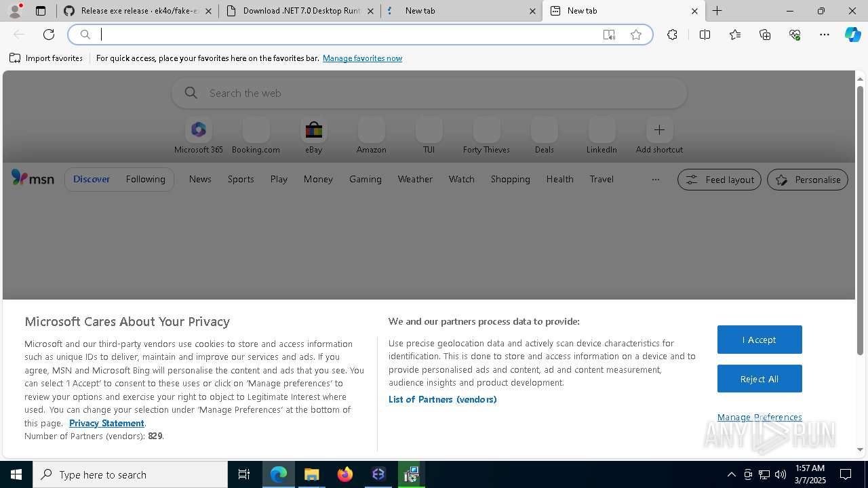Open Settings and more ellipsis
Viewport: 868px width, 488px height.
825,35
